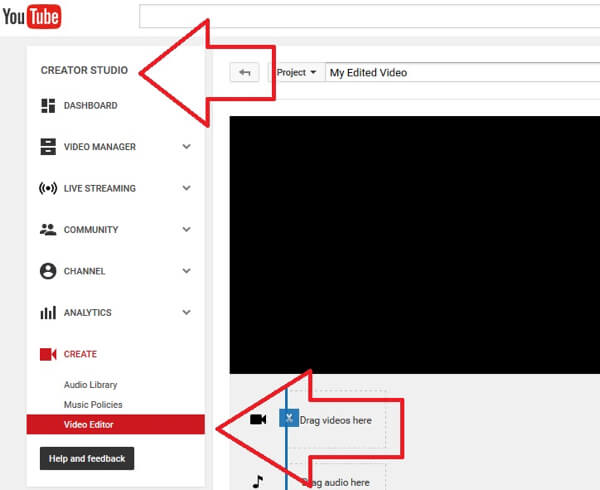The width and height of the screenshot is (600, 490).
Task: Go to the Channel menu item
Action: point(85,271)
